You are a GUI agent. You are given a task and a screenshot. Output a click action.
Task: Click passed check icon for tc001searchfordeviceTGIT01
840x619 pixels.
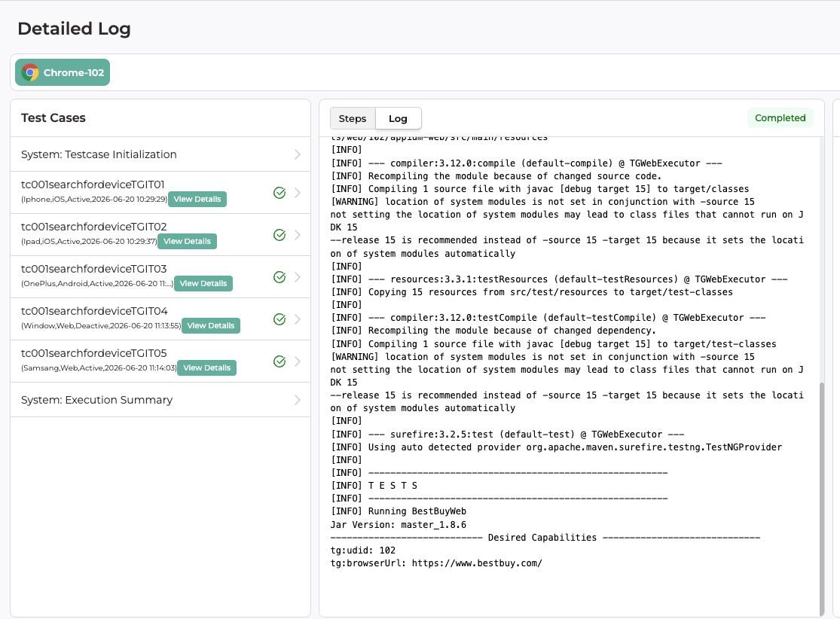pyautogui.click(x=279, y=193)
